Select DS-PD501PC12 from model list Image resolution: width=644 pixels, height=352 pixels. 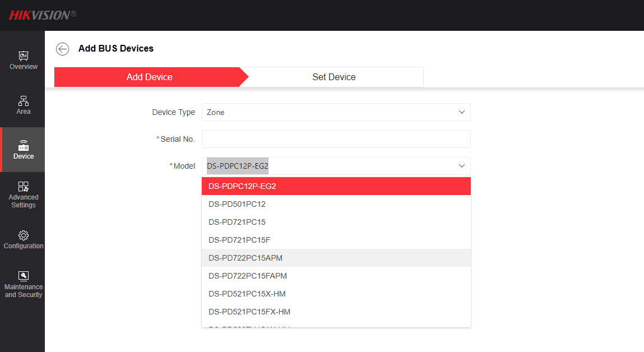click(x=336, y=204)
